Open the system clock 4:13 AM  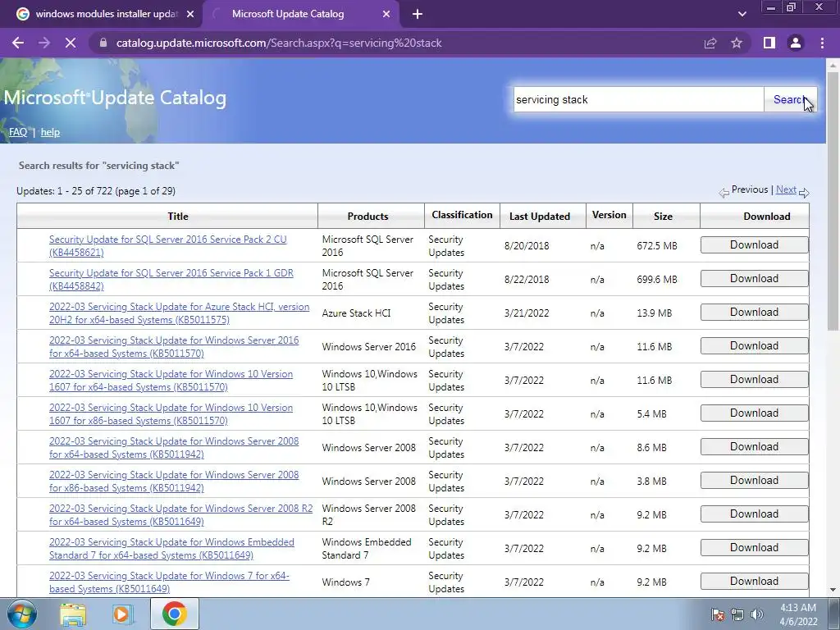pos(798,614)
